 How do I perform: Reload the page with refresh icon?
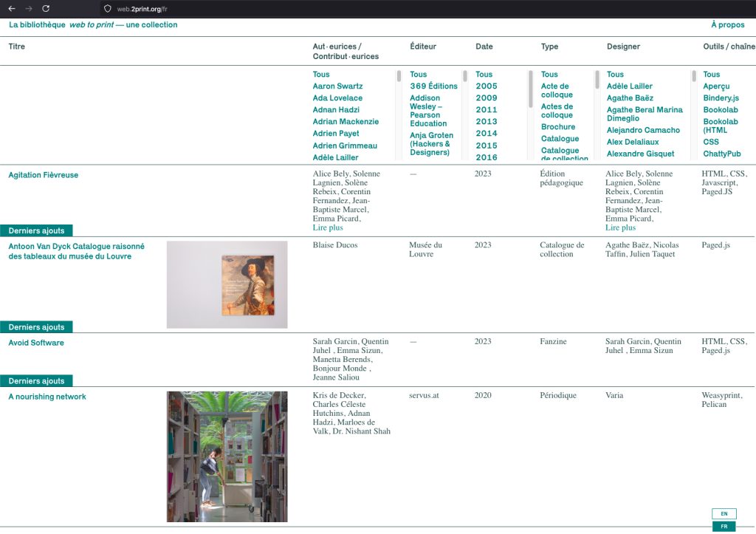[x=46, y=8]
